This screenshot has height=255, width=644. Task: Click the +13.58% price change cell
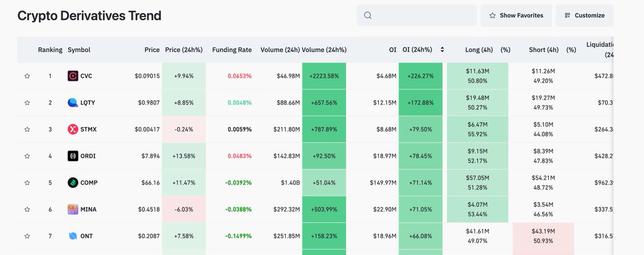(184, 156)
